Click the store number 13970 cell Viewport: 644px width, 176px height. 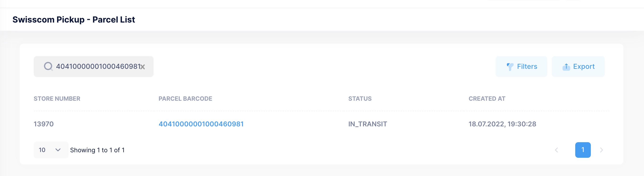pos(44,124)
